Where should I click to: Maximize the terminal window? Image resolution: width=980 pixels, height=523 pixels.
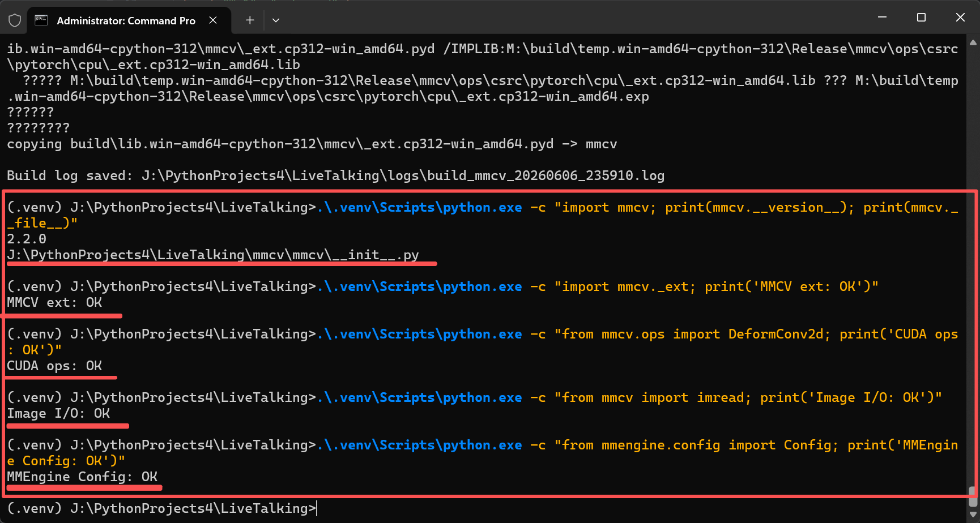[921, 18]
